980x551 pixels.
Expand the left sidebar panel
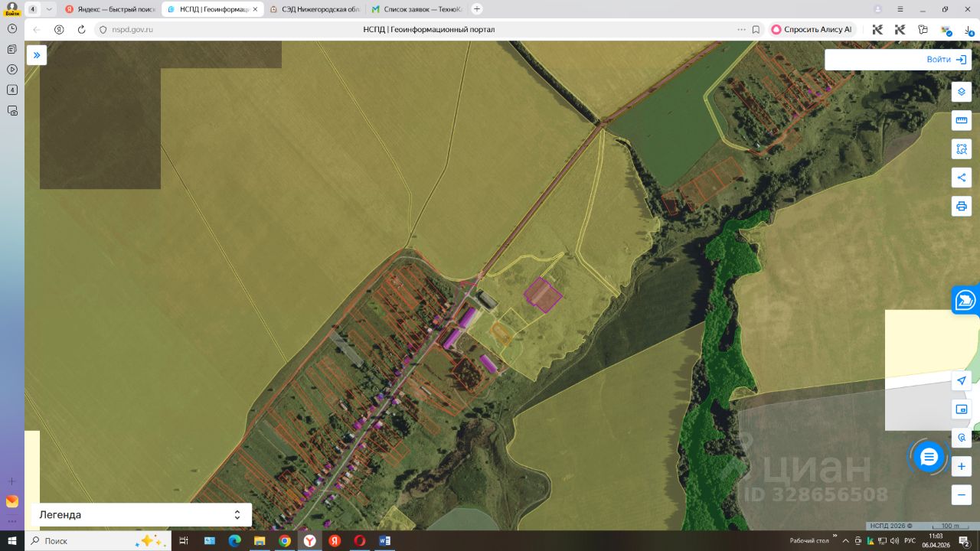point(37,55)
